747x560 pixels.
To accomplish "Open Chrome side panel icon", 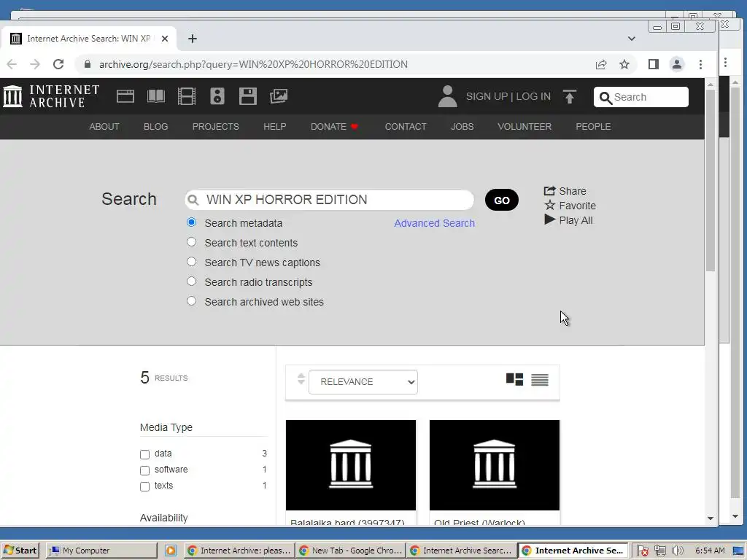I will tap(653, 64).
